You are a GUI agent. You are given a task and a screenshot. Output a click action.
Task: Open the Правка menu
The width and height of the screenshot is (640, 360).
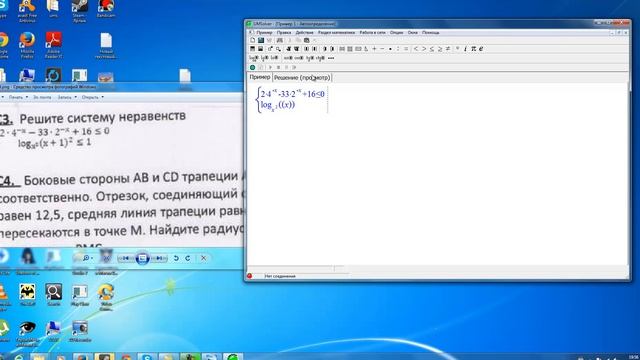284,32
